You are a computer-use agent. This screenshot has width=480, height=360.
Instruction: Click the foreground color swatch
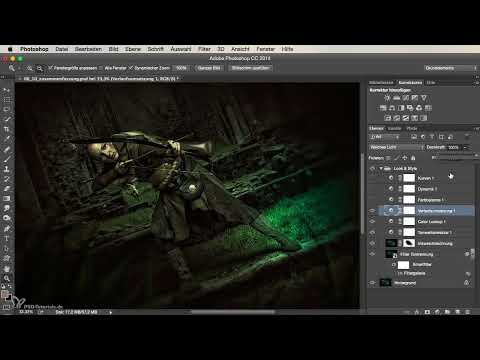tap(5, 294)
